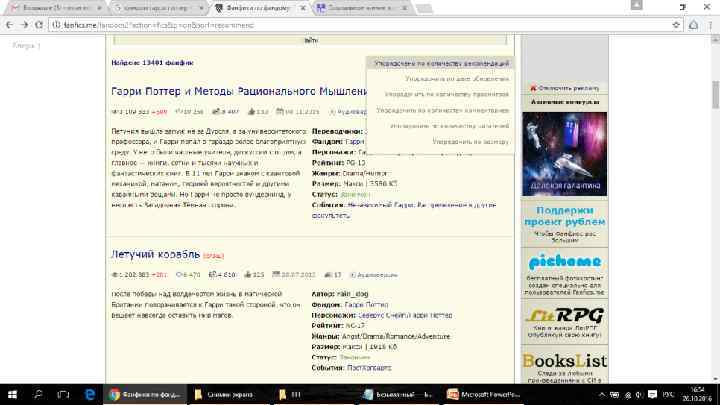720x405 pixels.
Task: Open fanfic 'Гарри Поттер и Методы Рационального Мышления'
Action: pos(239,91)
